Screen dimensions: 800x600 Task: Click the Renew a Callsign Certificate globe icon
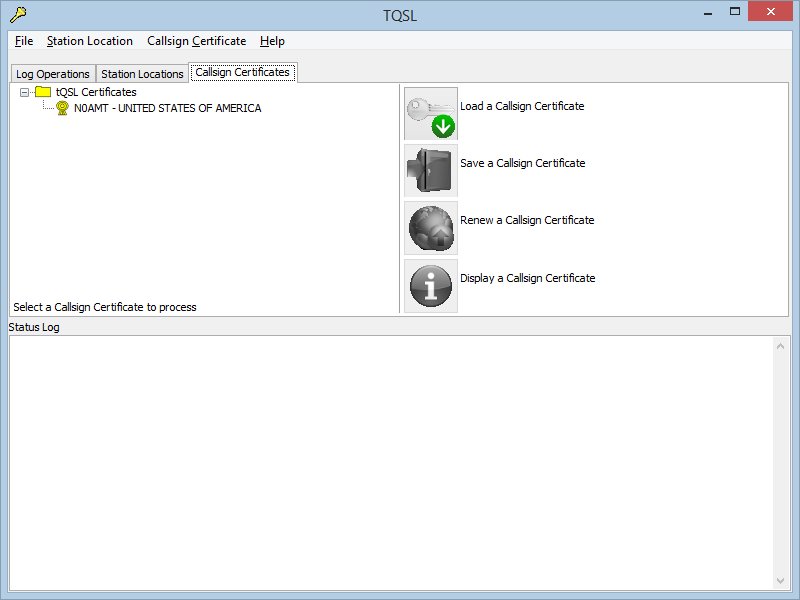coord(431,228)
